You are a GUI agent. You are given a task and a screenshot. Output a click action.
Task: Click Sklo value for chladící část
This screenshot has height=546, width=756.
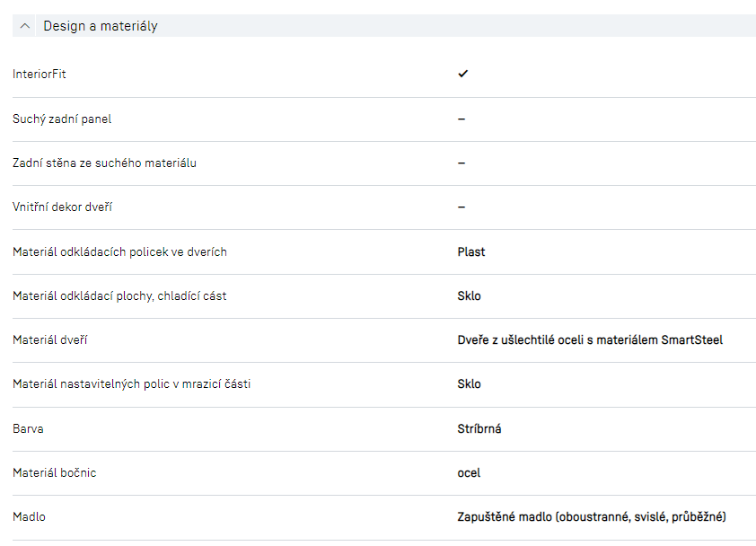click(469, 295)
